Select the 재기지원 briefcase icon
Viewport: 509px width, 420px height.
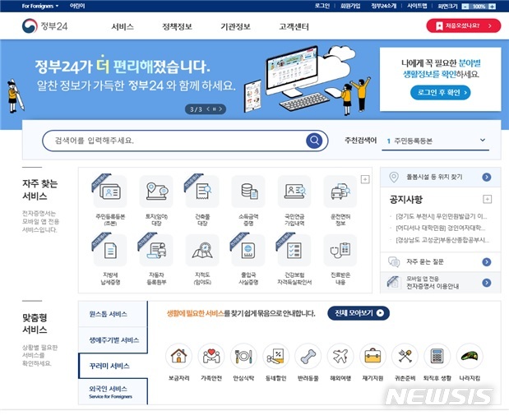click(x=372, y=356)
